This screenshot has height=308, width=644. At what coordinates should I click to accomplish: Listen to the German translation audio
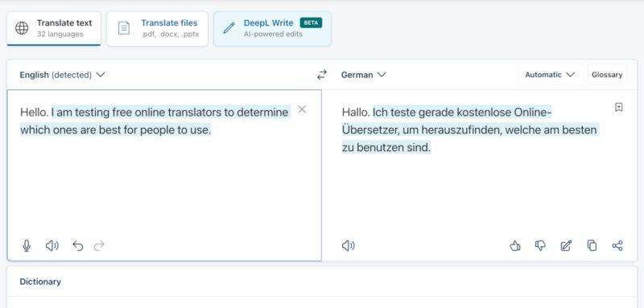pyautogui.click(x=349, y=245)
